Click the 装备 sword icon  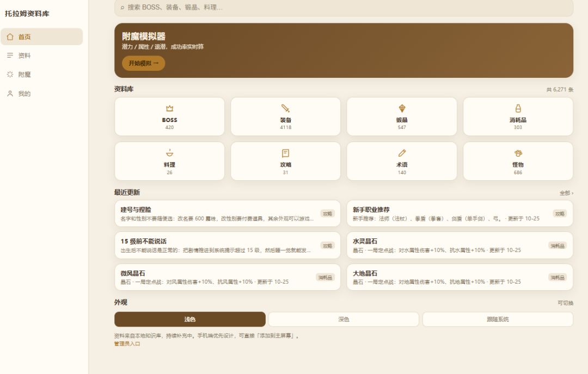click(285, 108)
